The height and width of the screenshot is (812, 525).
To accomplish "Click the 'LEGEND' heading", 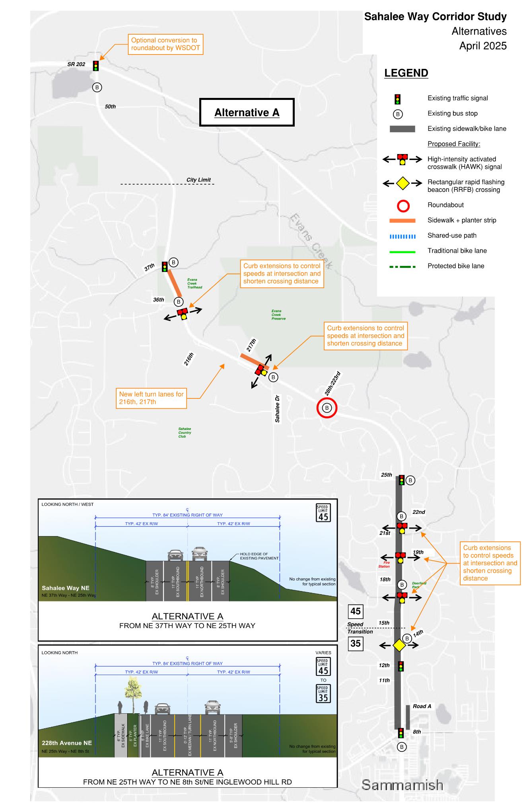I will tap(406, 73).
